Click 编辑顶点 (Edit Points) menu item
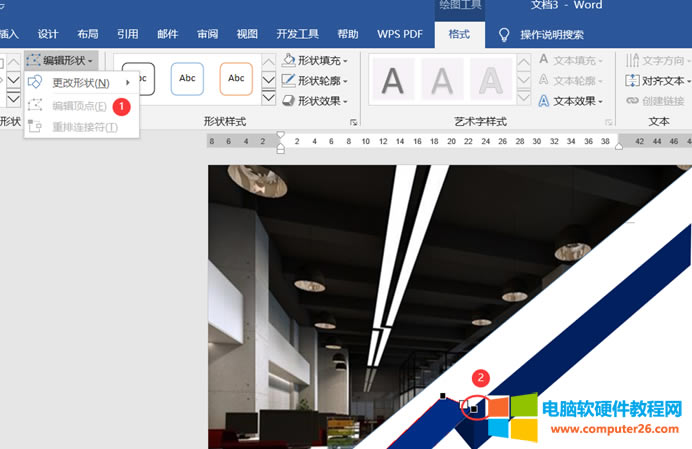This screenshot has height=449, width=692. coord(79,105)
